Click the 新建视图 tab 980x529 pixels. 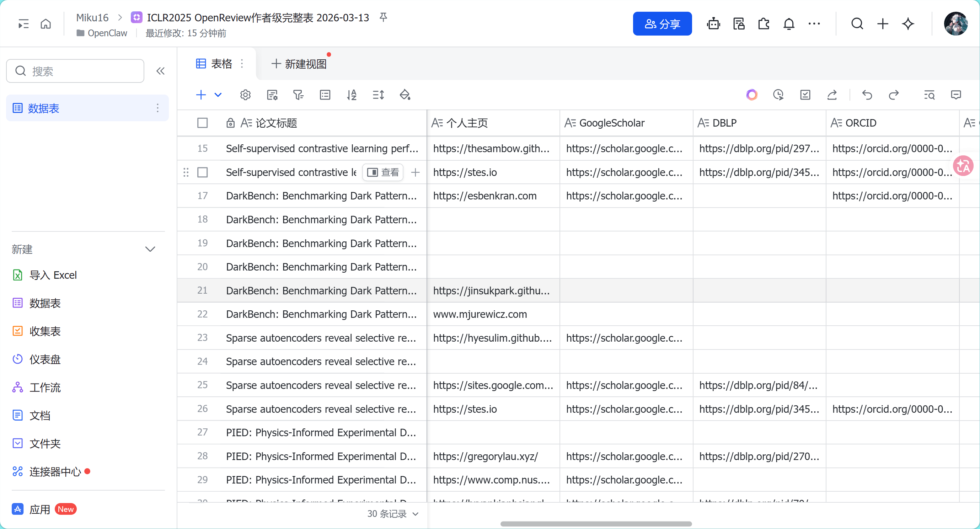[299, 64]
